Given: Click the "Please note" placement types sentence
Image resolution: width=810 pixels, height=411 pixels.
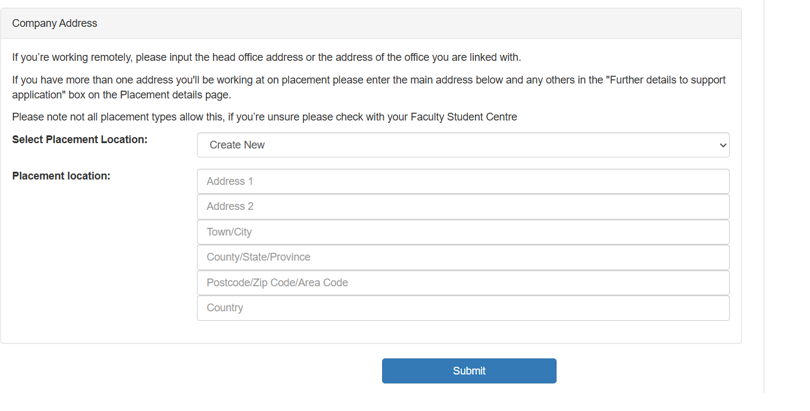Looking at the screenshot, I should click(x=264, y=117).
